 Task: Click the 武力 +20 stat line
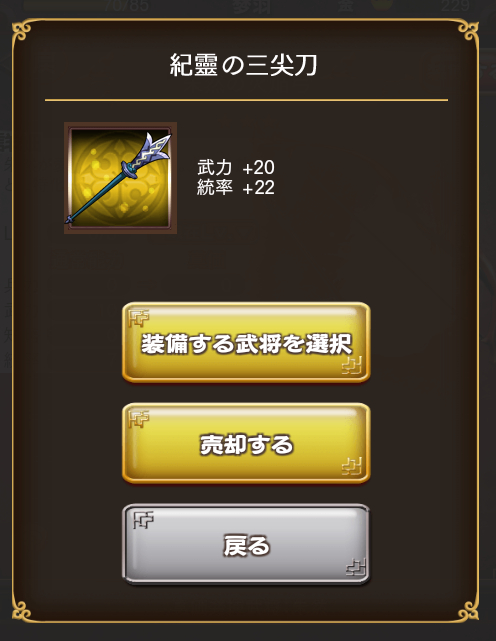click(236, 168)
